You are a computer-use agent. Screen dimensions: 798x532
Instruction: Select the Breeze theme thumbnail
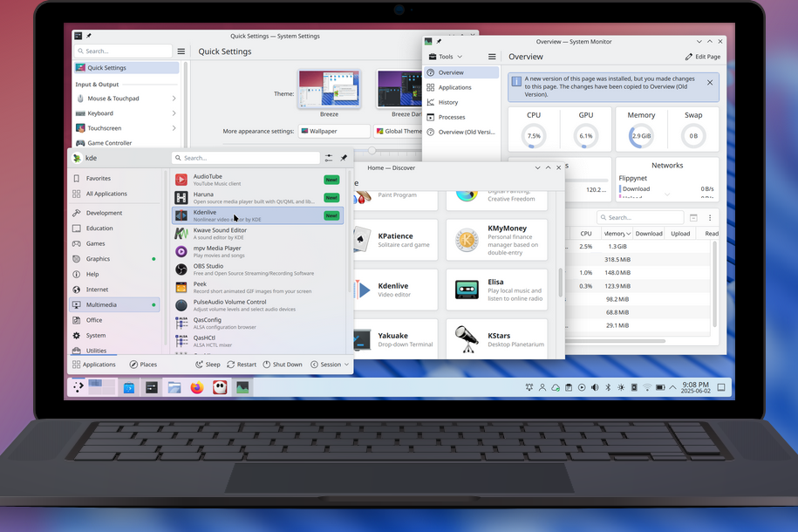(330, 90)
